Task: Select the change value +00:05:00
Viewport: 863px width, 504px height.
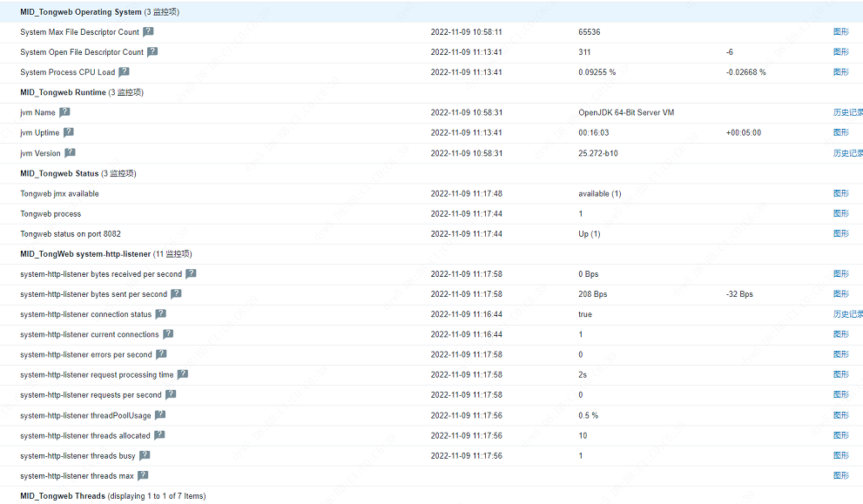Action: (x=744, y=132)
